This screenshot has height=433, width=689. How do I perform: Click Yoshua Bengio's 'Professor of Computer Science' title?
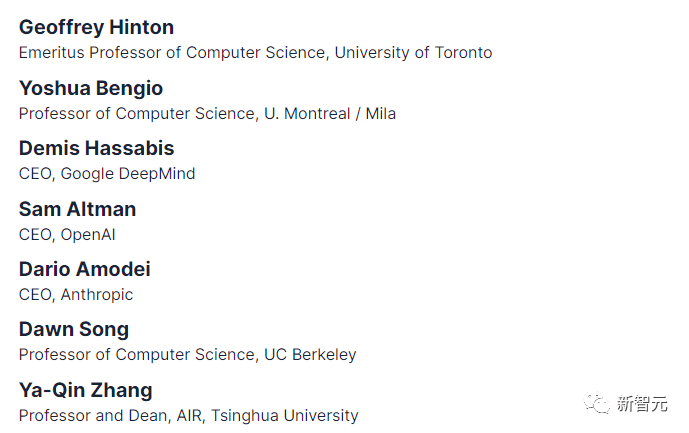[x=137, y=114]
